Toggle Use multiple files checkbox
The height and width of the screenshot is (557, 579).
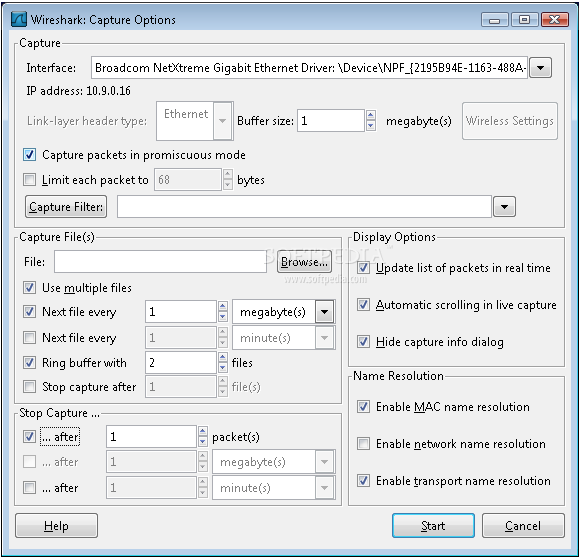tap(30, 288)
